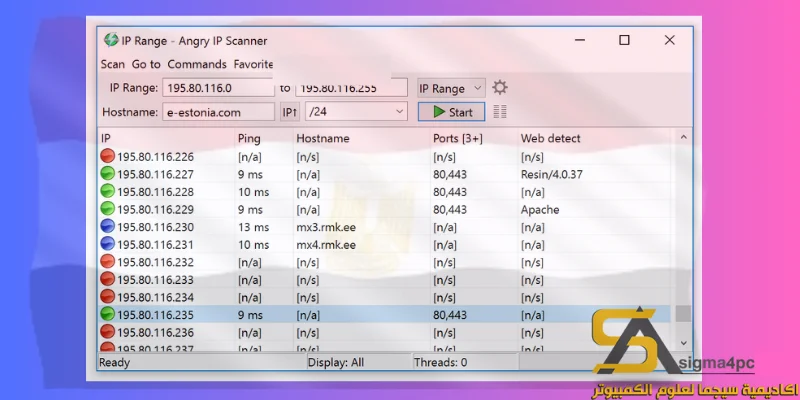Open the preferences gear icon
This screenshot has width=800, height=400.
[499, 88]
